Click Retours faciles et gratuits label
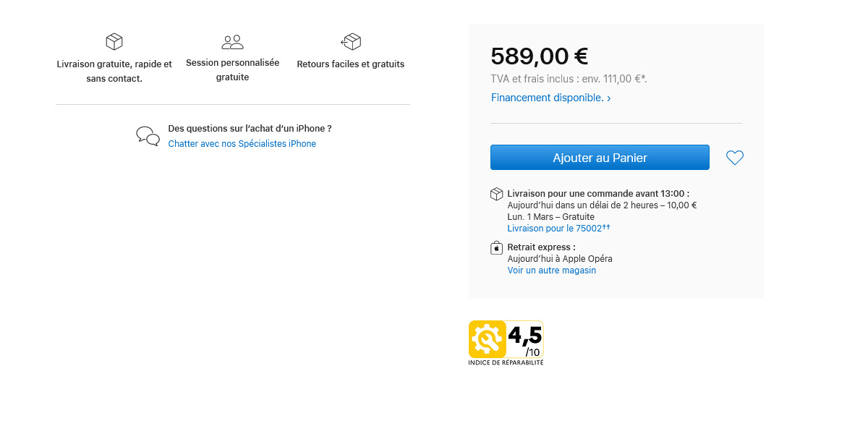This screenshot has height=434, width=868. (351, 64)
